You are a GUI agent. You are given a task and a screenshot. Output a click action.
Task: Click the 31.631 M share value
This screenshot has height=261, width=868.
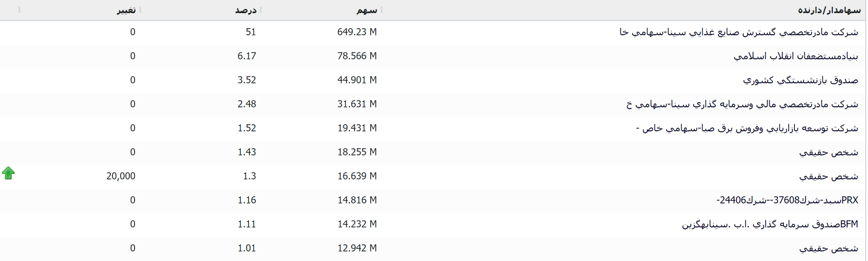pos(357,104)
